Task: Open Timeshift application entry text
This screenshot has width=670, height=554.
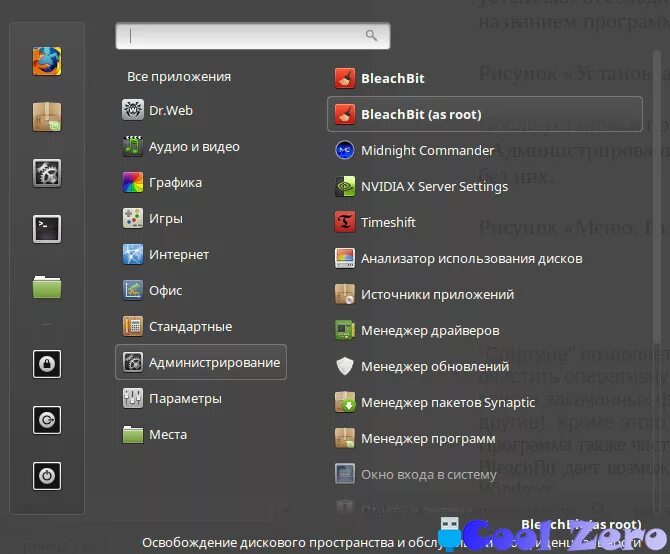Action: (x=388, y=222)
